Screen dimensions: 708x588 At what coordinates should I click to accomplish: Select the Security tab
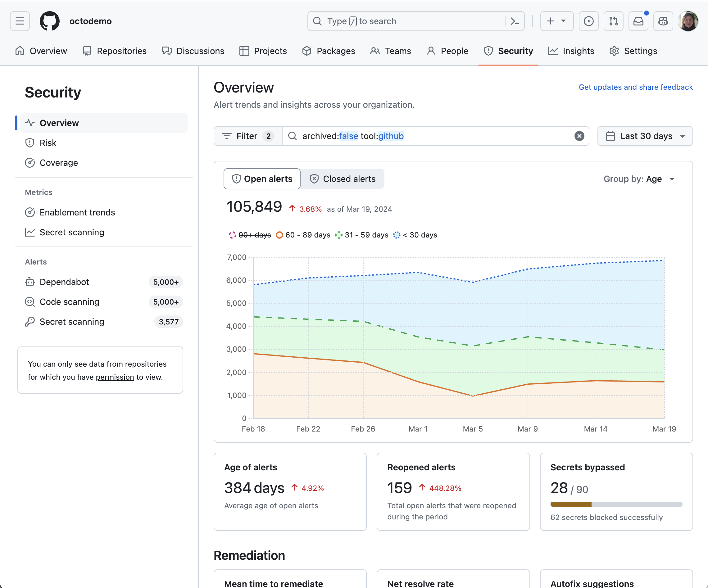[x=508, y=51]
